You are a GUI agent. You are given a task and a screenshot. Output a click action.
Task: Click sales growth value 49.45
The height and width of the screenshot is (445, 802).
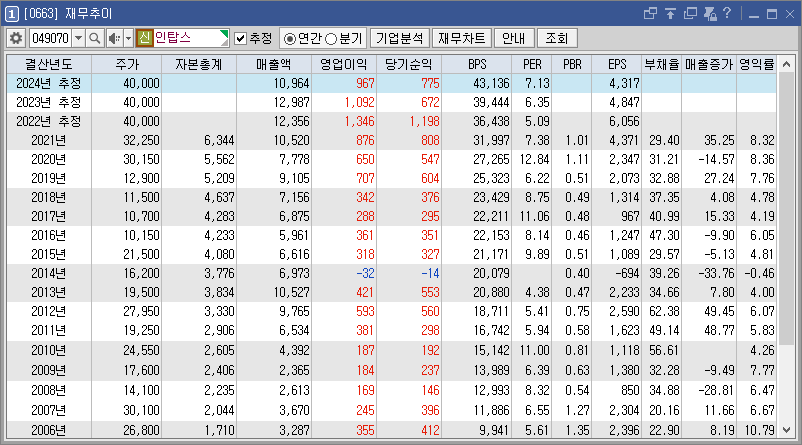pyautogui.click(x=719, y=311)
